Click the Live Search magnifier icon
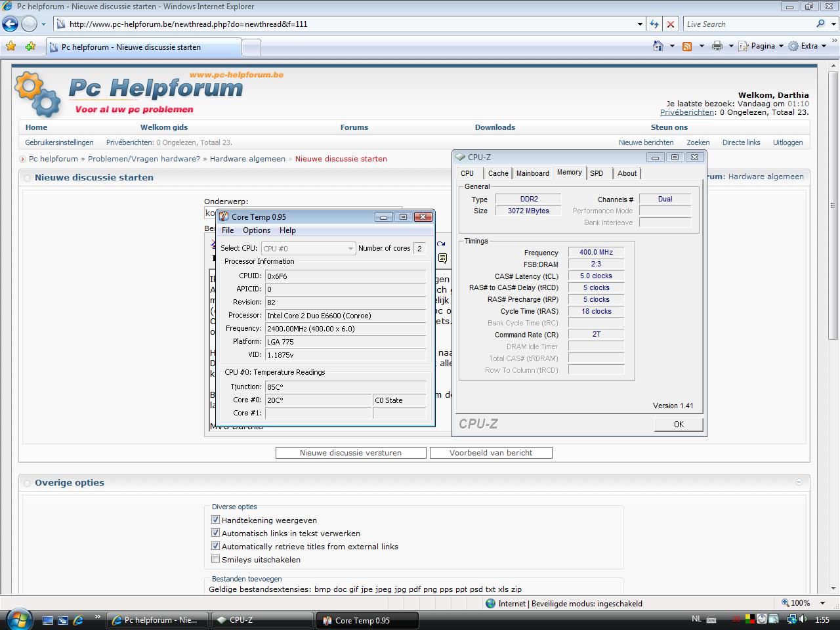The image size is (840, 630). pos(820,24)
